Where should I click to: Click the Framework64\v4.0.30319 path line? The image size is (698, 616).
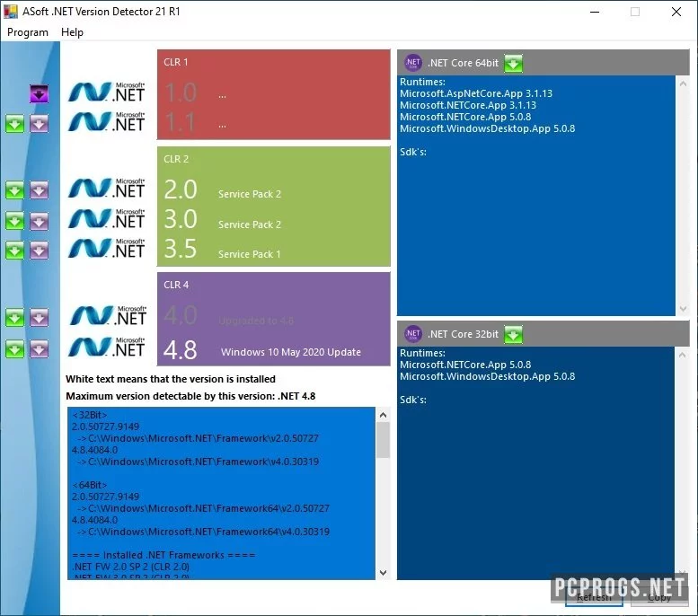204,532
